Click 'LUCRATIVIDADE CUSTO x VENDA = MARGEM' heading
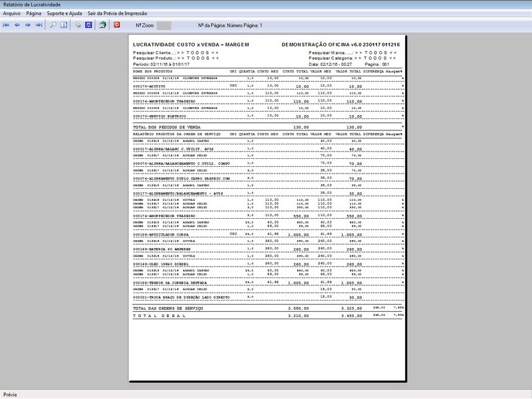Image resolution: width=532 pixels, height=399 pixels. coord(191,45)
